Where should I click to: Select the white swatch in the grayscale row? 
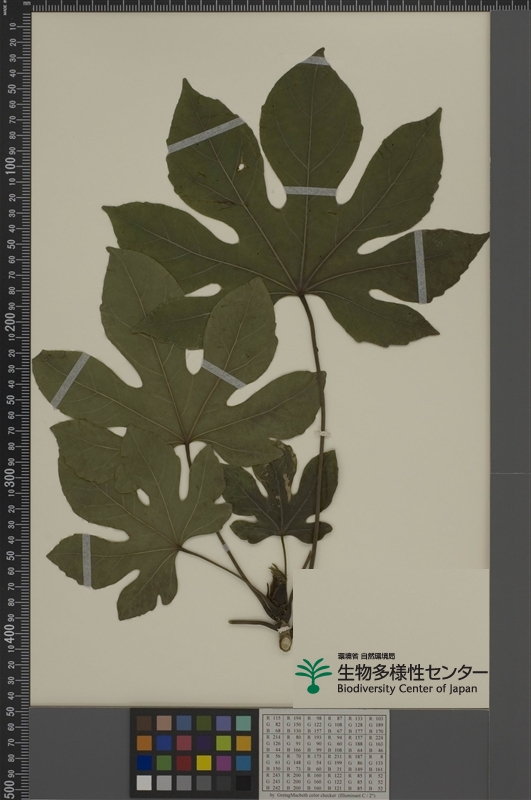point(144,783)
